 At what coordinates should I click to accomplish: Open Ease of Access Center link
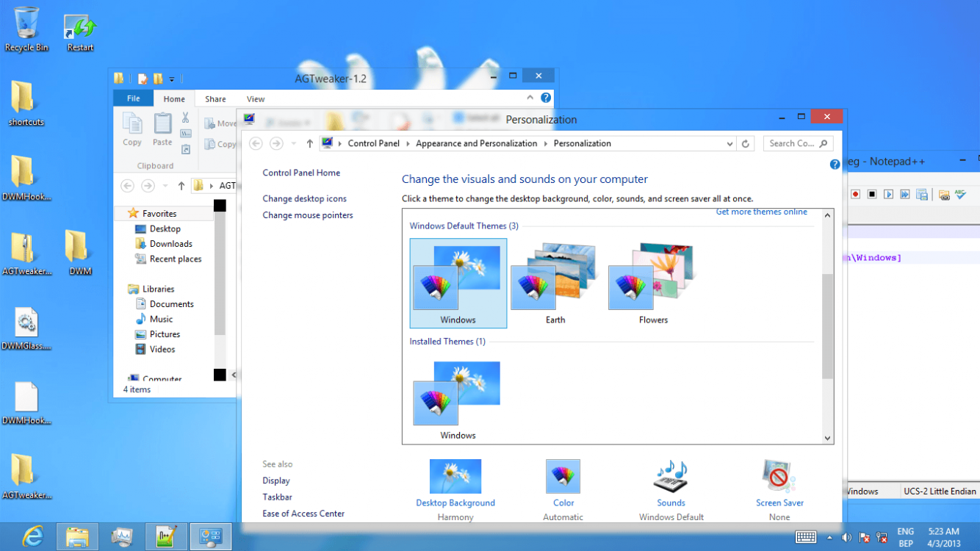[x=303, y=514]
